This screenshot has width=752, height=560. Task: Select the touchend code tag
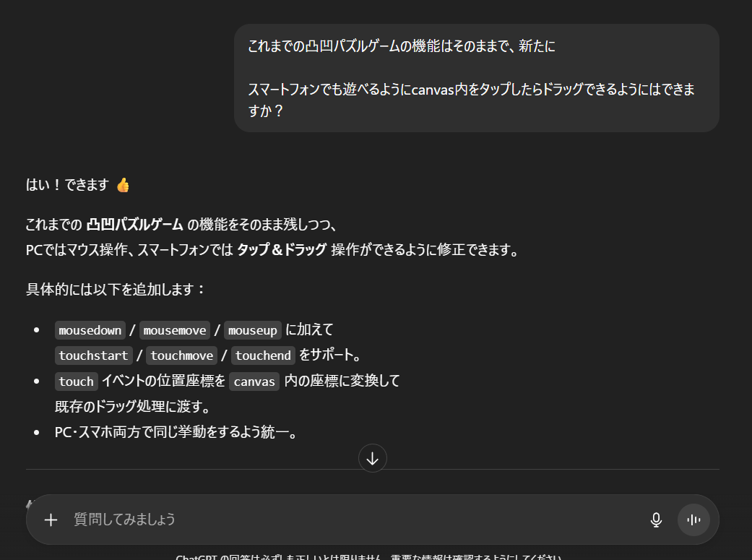[x=263, y=356]
